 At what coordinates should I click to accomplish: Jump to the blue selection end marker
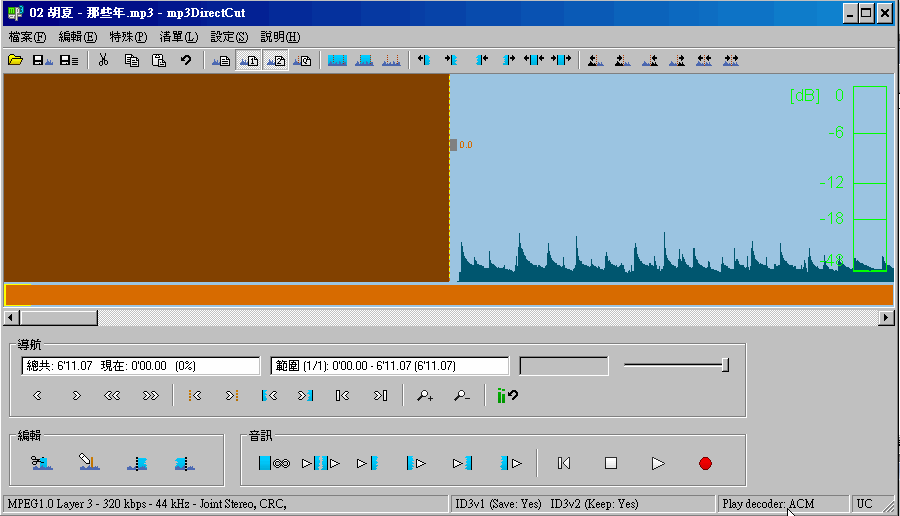click(x=305, y=395)
